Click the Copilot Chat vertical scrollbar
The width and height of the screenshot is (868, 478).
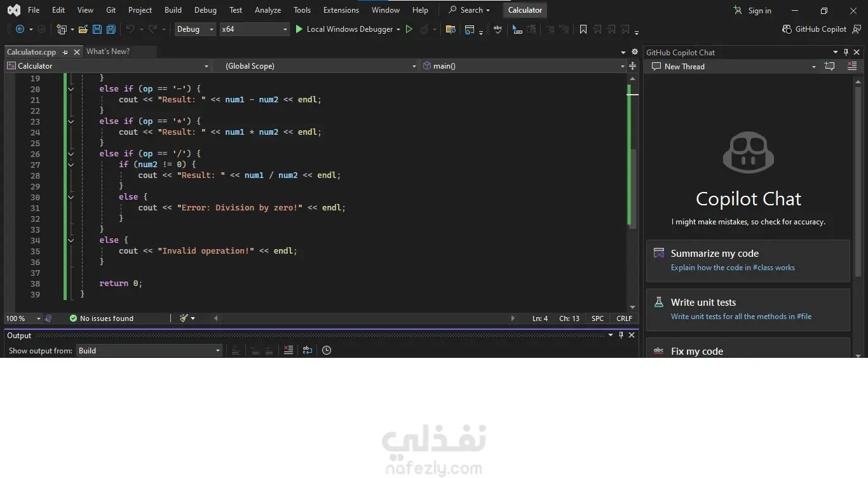[858, 181]
